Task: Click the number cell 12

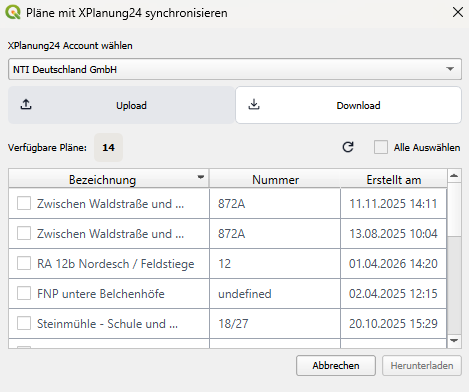Action: click(275, 263)
